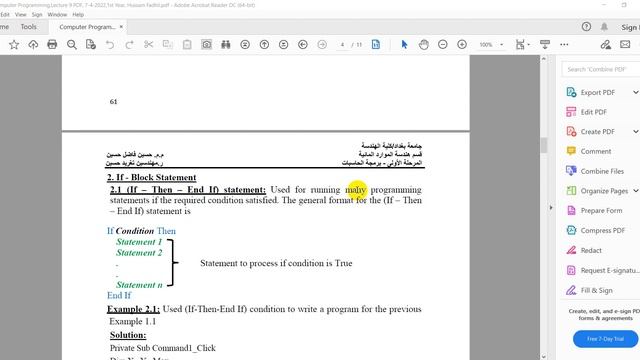This screenshot has height=360, width=640.
Task: Click the "2. If - Block Statement" heading
Action: tap(152, 178)
